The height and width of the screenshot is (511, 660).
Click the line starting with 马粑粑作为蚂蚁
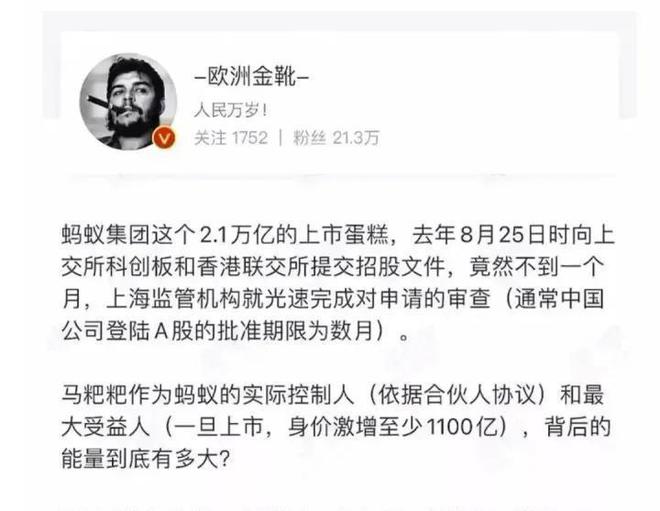333,395
